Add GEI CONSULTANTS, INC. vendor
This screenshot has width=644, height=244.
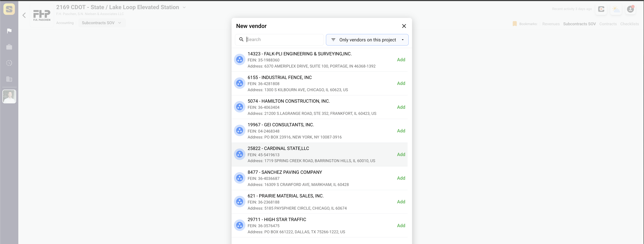401,131
